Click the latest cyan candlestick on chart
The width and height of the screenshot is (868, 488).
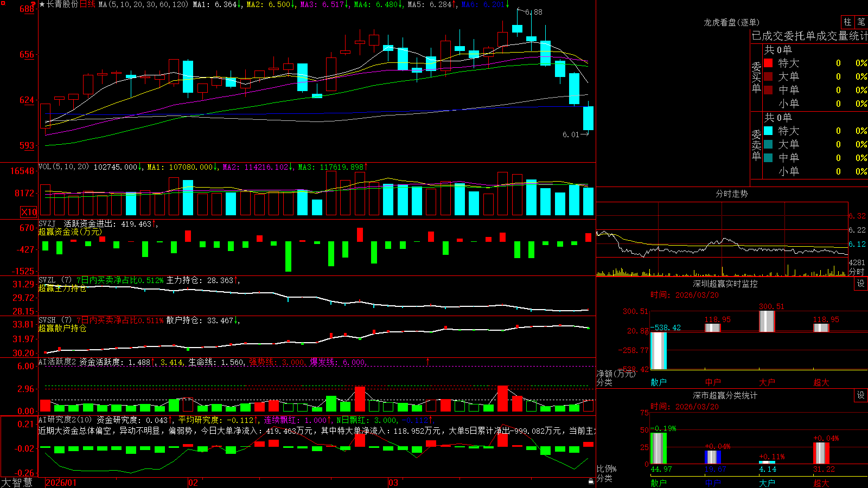click(x=588, y=118)
